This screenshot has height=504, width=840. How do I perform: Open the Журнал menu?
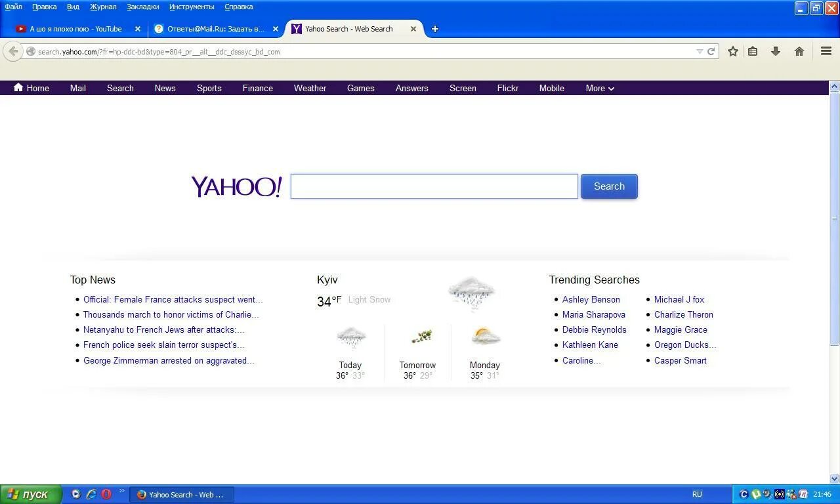103,7
